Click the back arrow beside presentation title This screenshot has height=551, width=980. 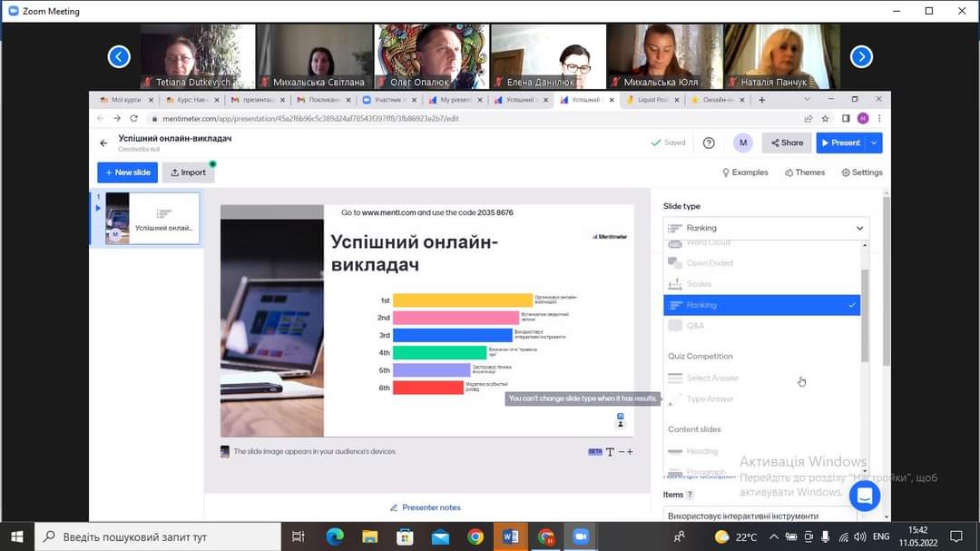point(103,143)
